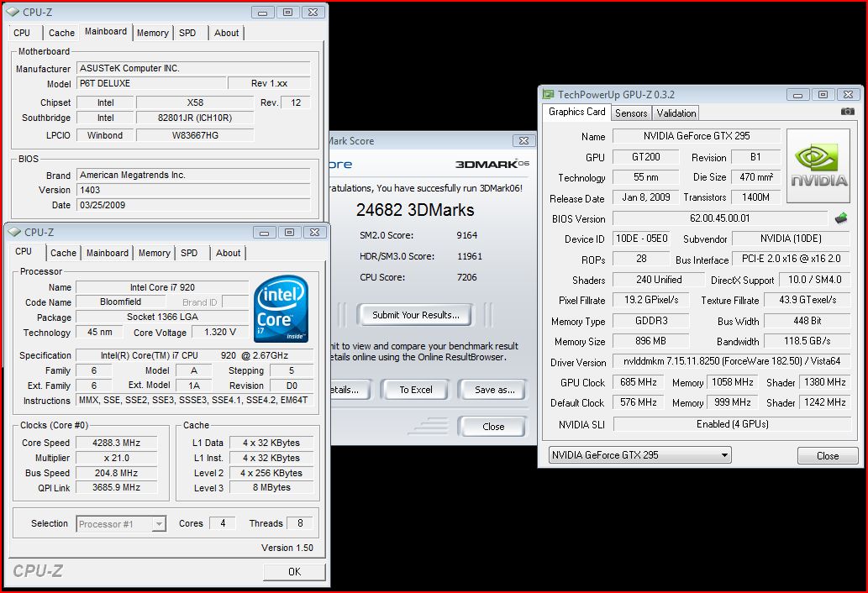Select Graphics Card tab in GPU-Z
The width and height of the screenshot is (868, 593).
pyautogui.click(x=576, y=112)
